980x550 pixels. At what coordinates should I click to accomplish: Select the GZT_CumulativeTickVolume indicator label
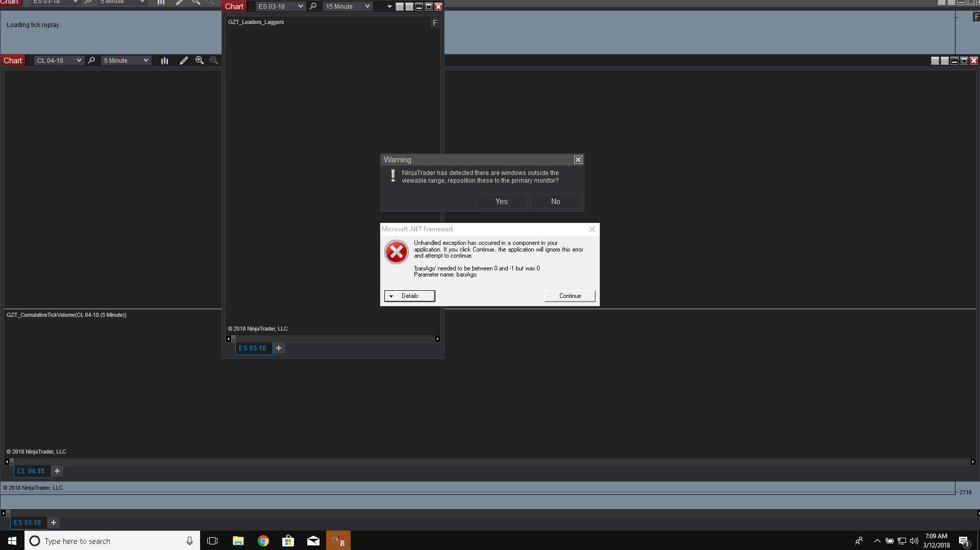click(x=66, y=315)
